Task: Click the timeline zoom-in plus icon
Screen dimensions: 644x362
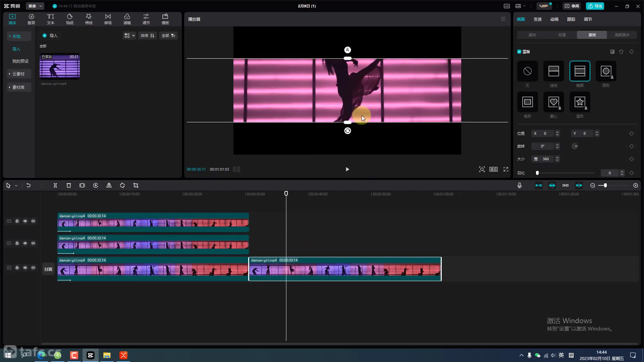Action: pos(636,185)
